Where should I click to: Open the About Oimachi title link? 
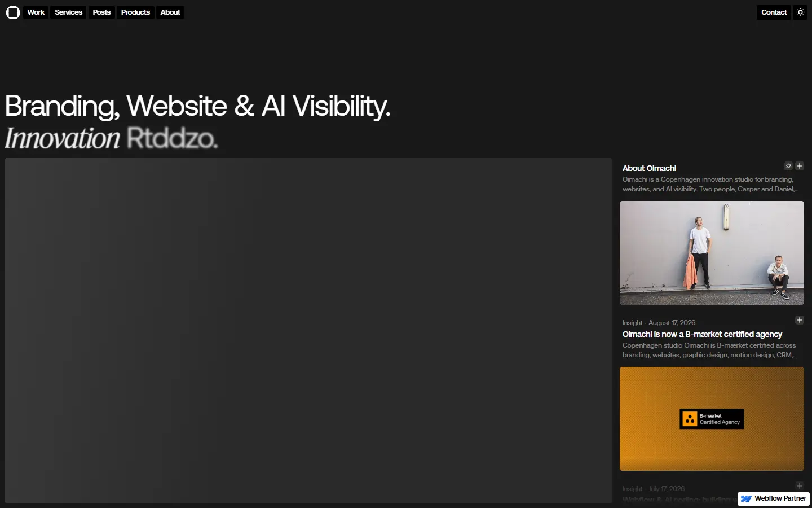649,168
